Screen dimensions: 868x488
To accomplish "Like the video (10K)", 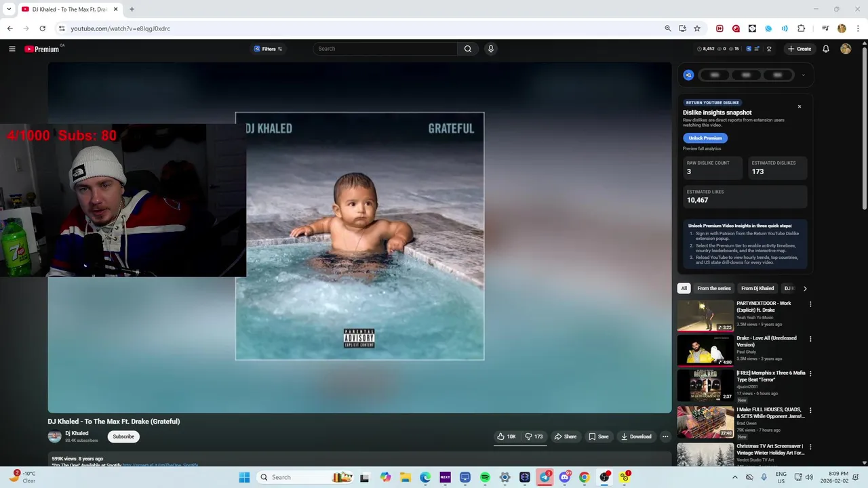I will click(x=506, y=436).
